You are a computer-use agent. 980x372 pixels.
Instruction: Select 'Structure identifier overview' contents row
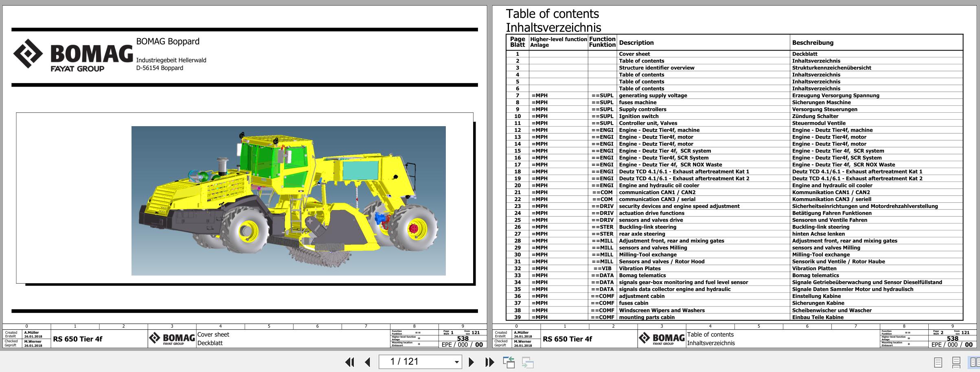pos(656,68)
